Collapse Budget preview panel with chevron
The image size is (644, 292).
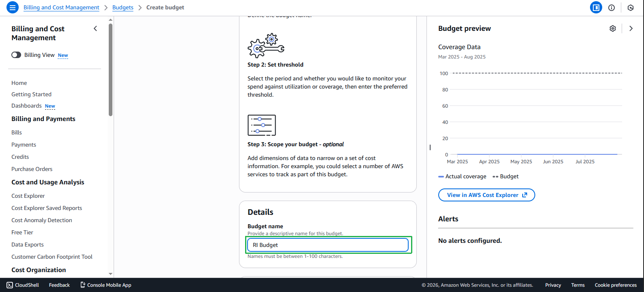pos(631,28)
